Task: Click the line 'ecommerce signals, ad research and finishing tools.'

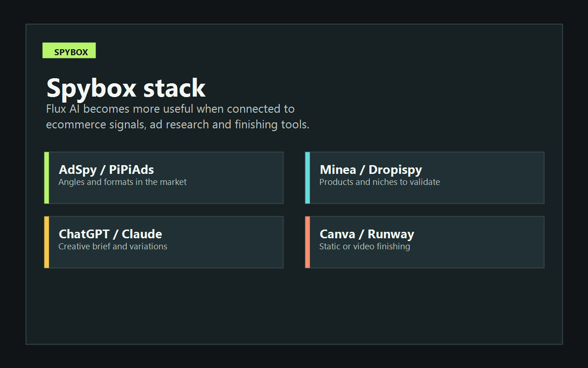Action: tap(178, 125)
